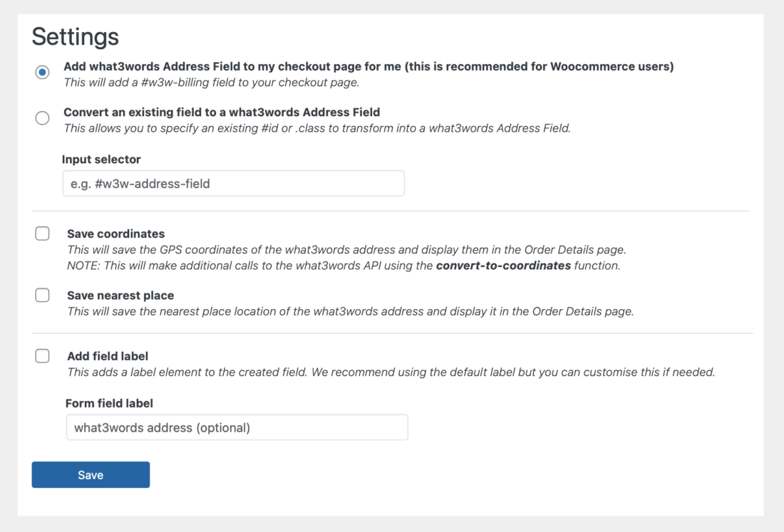
Task: Click the blue Save button
Action: [91, 474]
